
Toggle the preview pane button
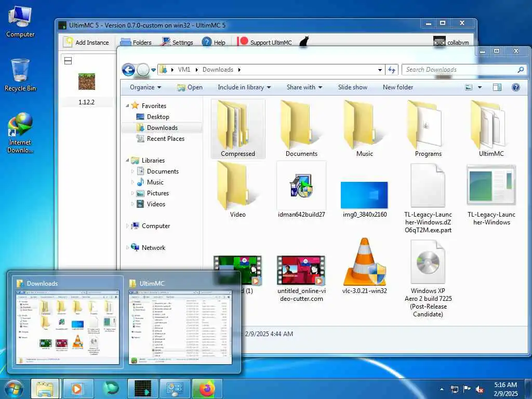pyautogui.click(x=497, y=87)
